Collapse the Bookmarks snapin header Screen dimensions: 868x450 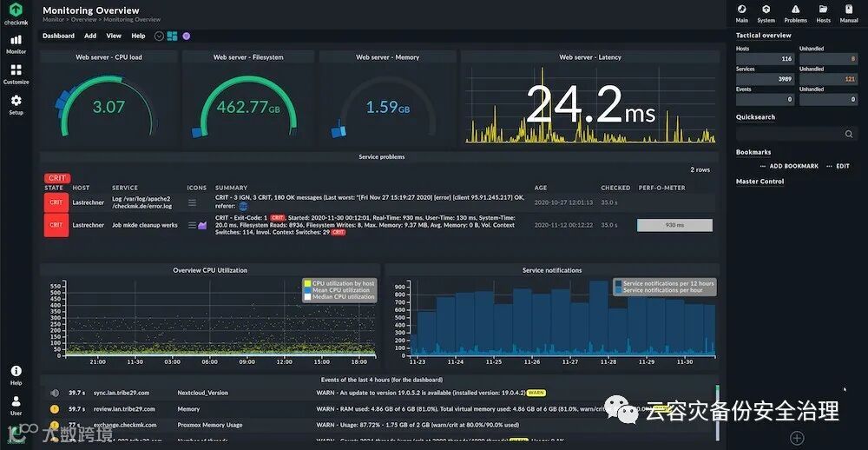753,152
